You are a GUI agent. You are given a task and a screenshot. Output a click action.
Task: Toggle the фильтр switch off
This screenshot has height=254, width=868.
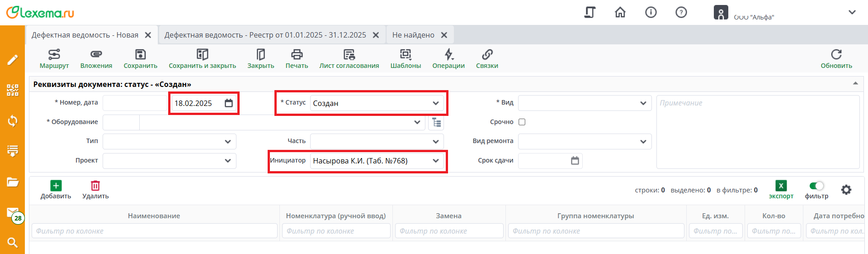[x=816, y=186]
